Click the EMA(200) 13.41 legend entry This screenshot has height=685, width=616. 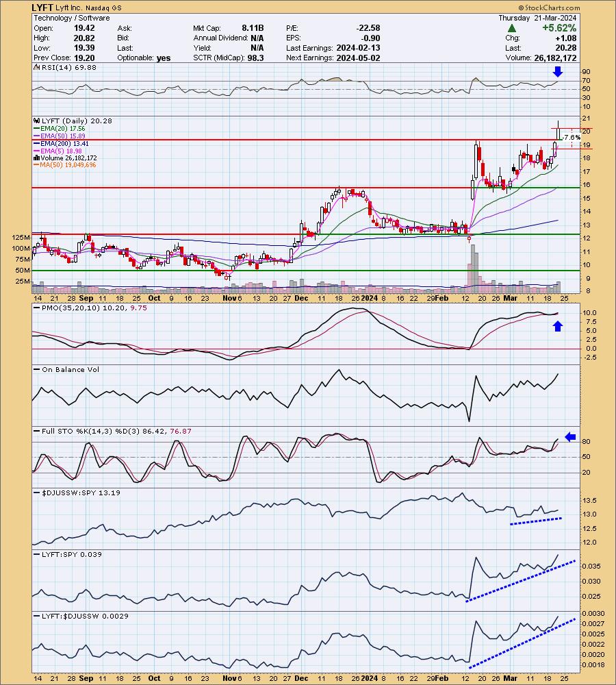(x=61, y=143)
